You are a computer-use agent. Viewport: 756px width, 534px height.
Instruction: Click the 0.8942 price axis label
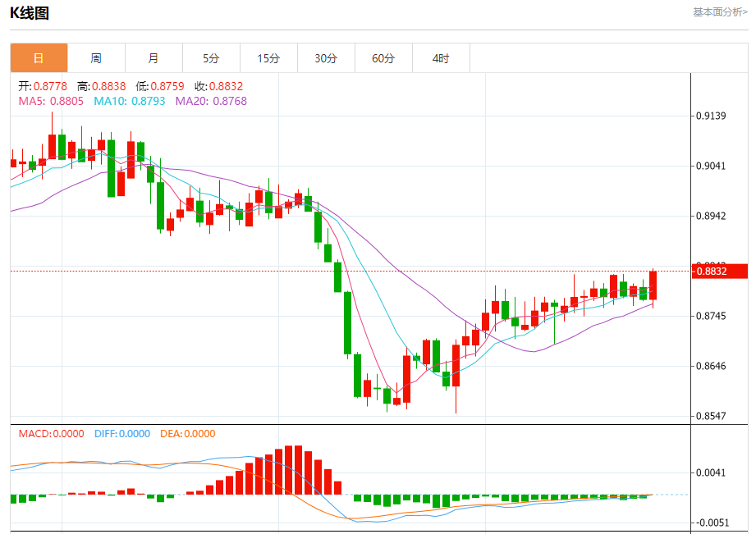(x=711, y=216)
